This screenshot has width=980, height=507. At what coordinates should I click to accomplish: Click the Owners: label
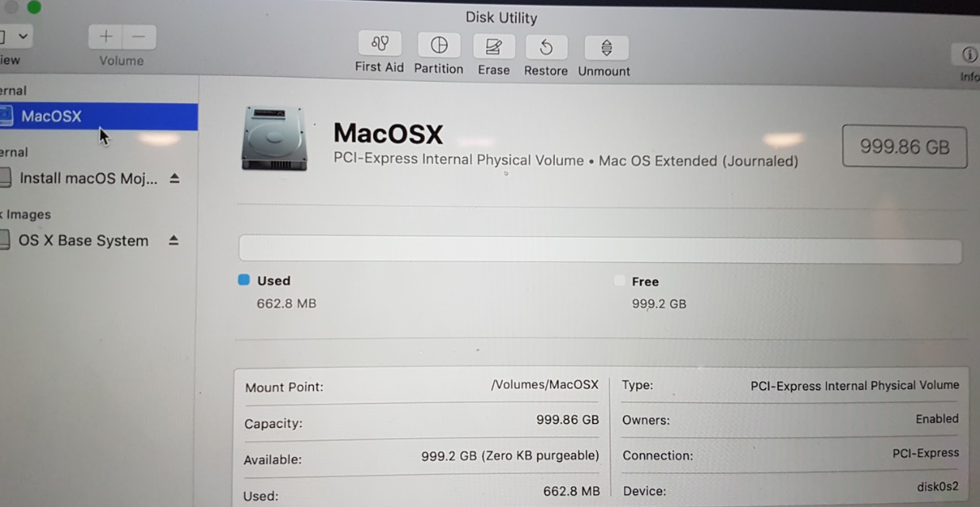click(646, 420)
